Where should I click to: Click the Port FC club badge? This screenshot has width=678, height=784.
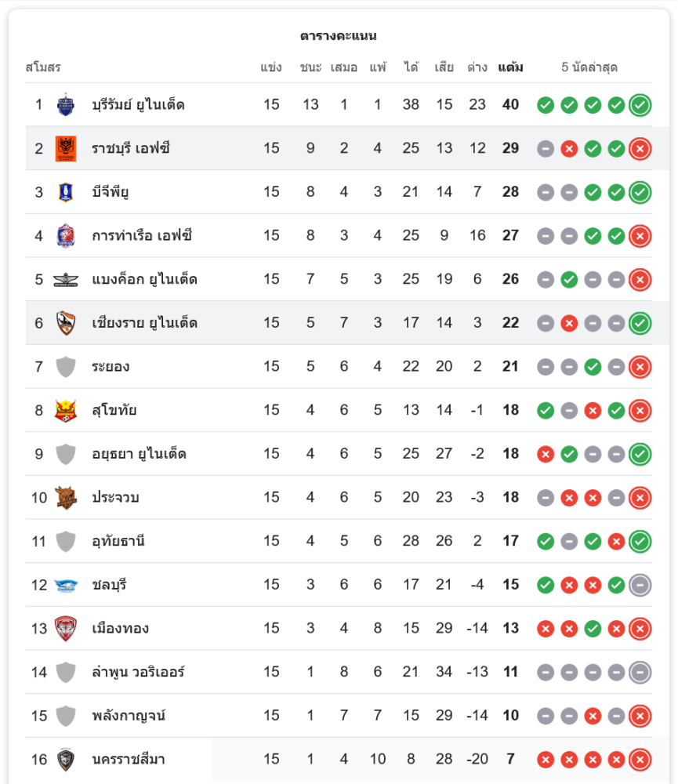(x=66, y=235)
